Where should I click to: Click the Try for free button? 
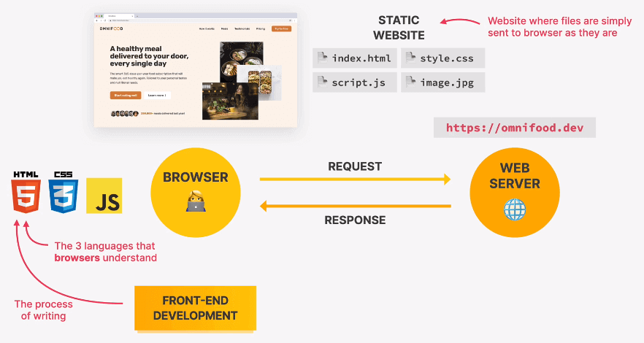280,28
